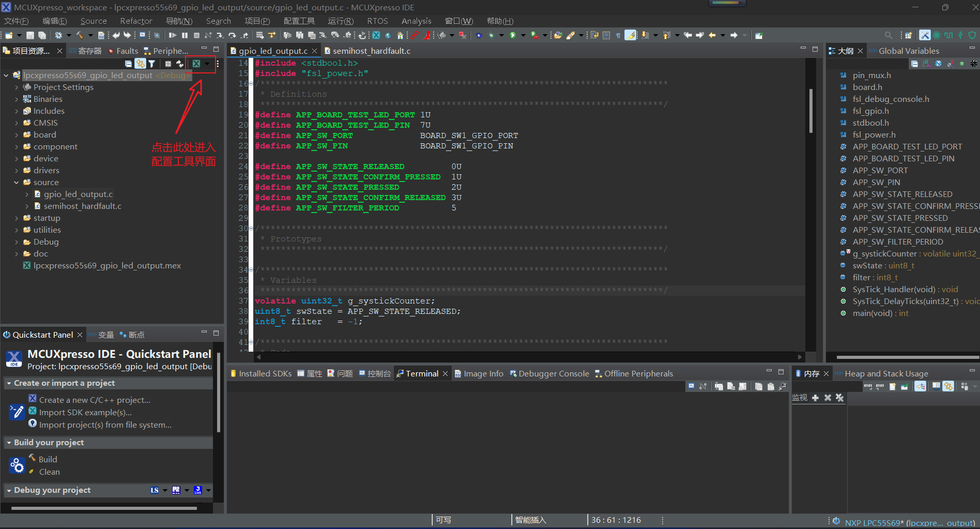Image resolution: width=980 pixels, height=529 pixels.
Task: Click Collapse All icon in project explorer
Action: coord(128,64)
